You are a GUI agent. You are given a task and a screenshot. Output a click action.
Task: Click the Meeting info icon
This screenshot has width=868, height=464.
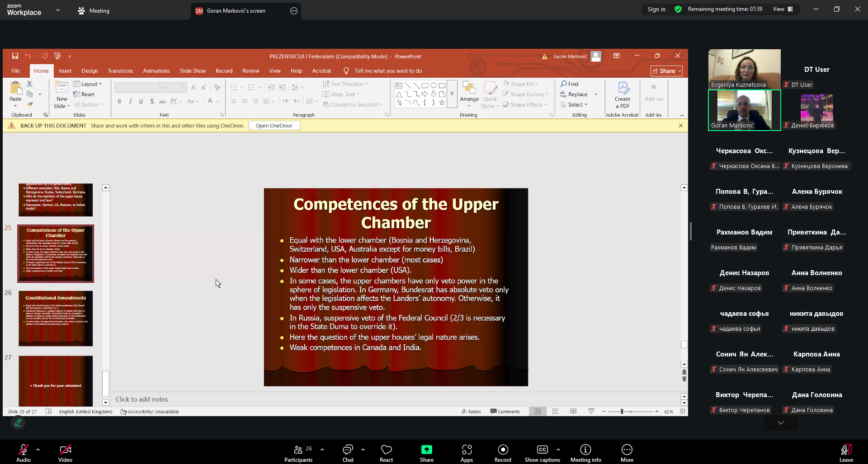coord(585,452)
